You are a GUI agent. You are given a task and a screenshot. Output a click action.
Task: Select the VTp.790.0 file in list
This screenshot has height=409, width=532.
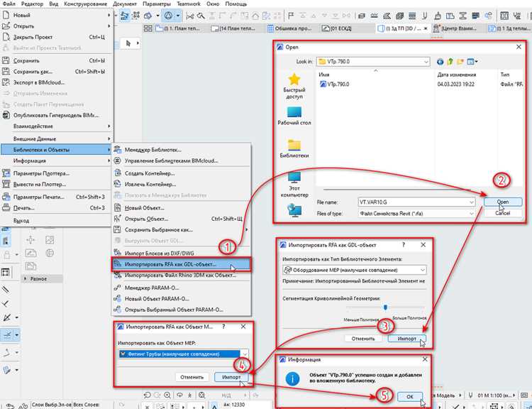(335, 84)
